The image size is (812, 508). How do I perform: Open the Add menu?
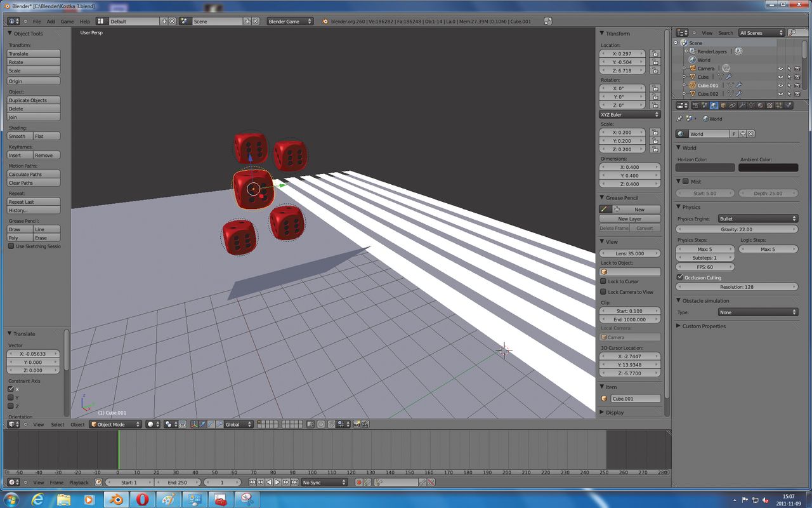pyautogui.click(x=51, y=22)
